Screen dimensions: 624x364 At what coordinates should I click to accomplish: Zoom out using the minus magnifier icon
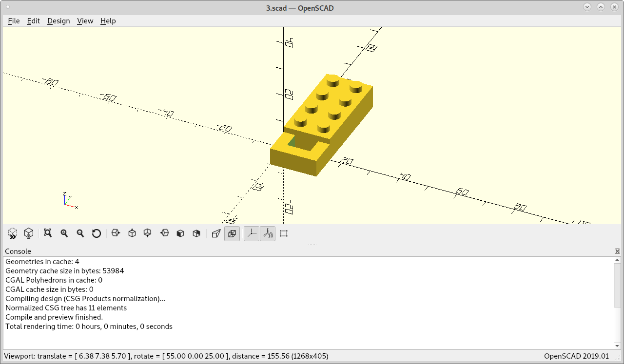click(80, 233)
